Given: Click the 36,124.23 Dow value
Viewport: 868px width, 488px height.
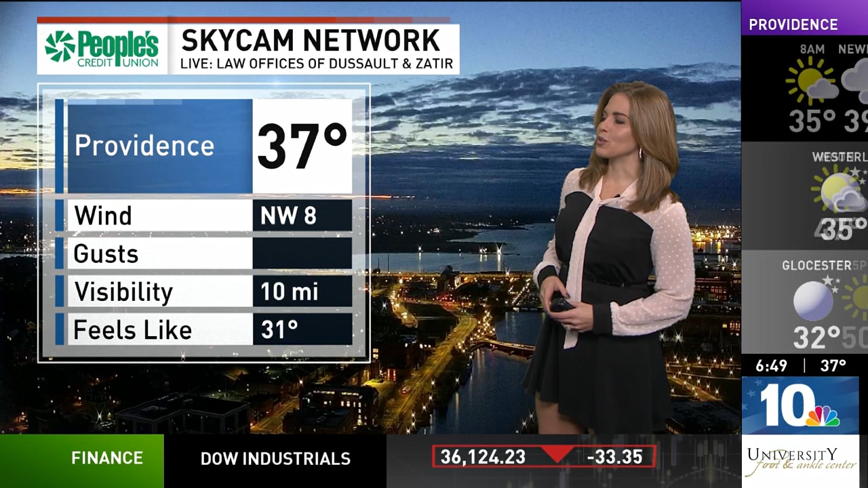Looking at the screenshot, I should [x=483, y=457].
